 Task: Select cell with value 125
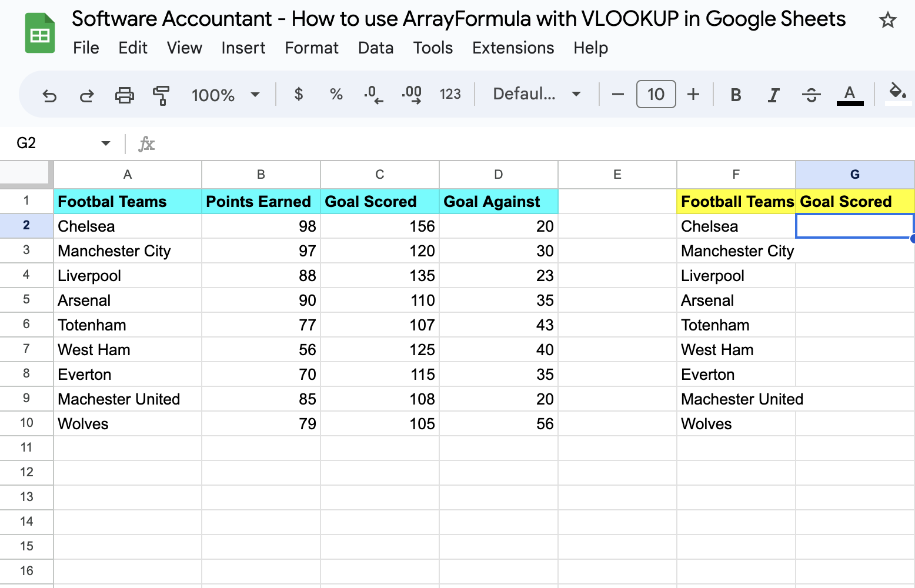[380, 349]
